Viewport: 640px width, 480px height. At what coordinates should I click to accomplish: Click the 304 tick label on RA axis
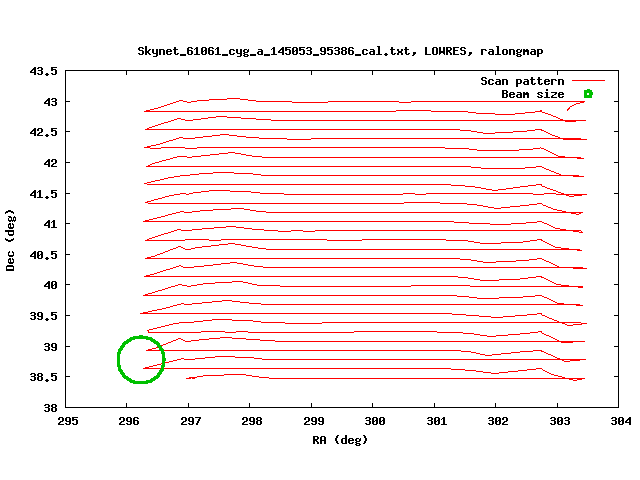[x=620, y=422]
